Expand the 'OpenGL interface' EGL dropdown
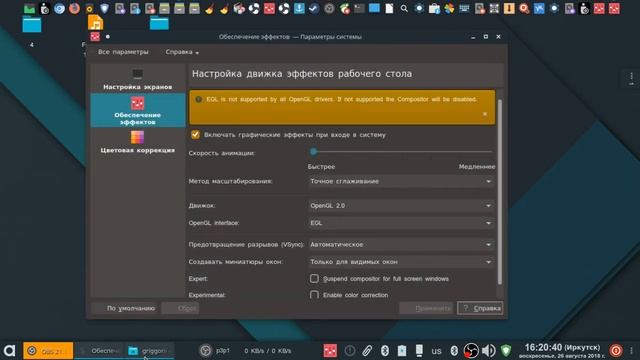640x360 pixels. 401,223
